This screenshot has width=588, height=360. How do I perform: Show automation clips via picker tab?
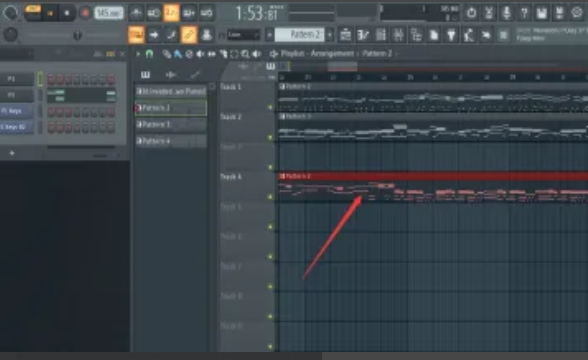pos(195,75)
